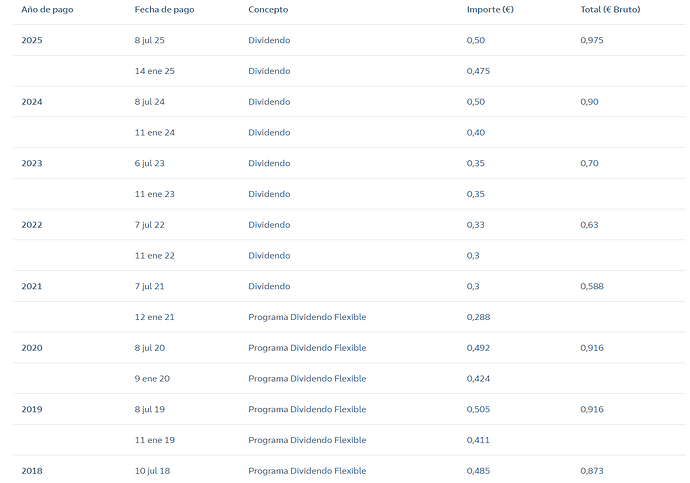
Task: Click the 9 ene 20 payment date
Action: click(155, 379)
